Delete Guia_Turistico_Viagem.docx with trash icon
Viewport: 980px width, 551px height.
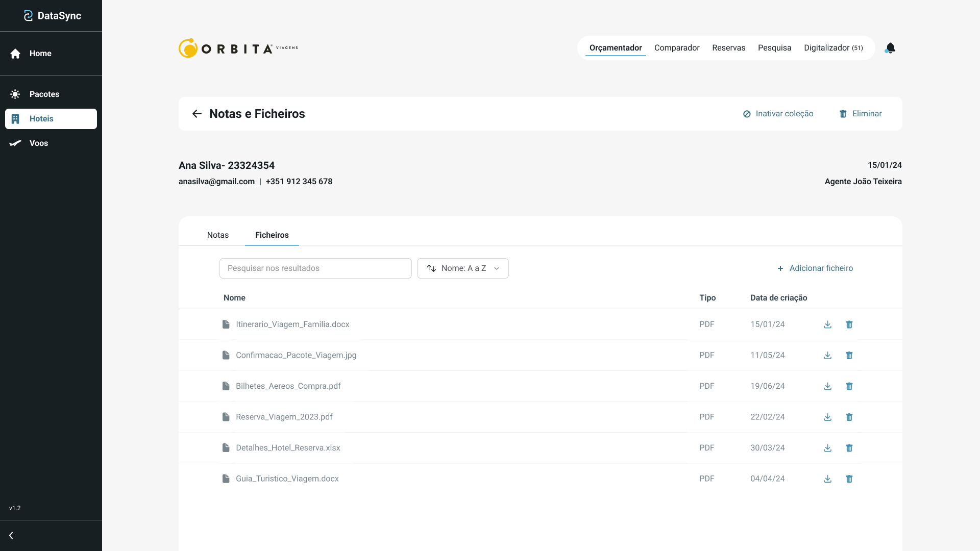(x=849, y=479)
